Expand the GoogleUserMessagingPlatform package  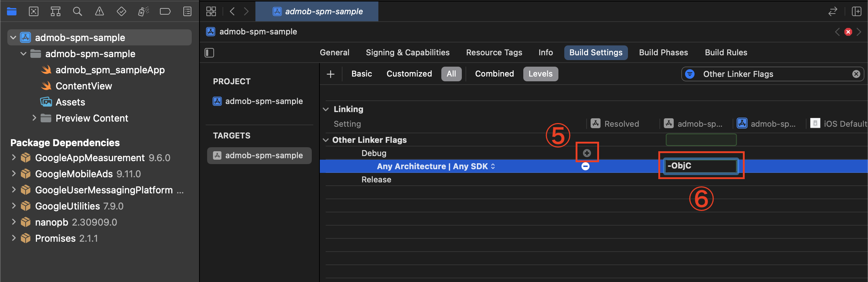coord(14,190)
